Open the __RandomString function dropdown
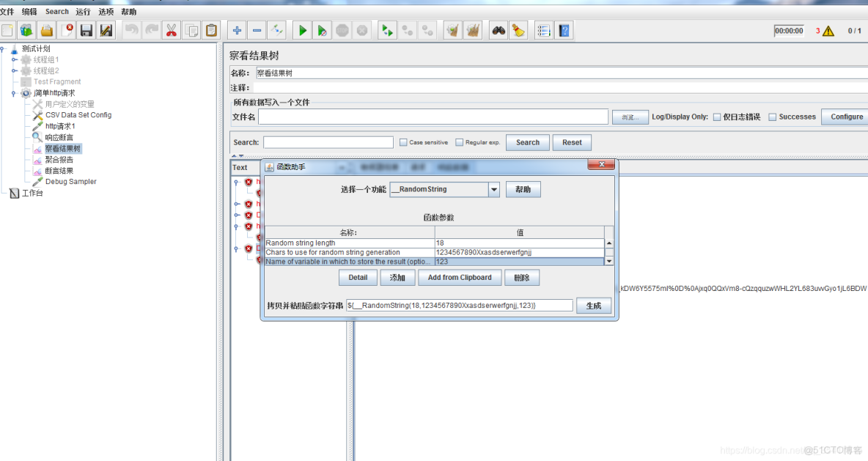Viewport: 868px width, 461px height. coord(495,189)
